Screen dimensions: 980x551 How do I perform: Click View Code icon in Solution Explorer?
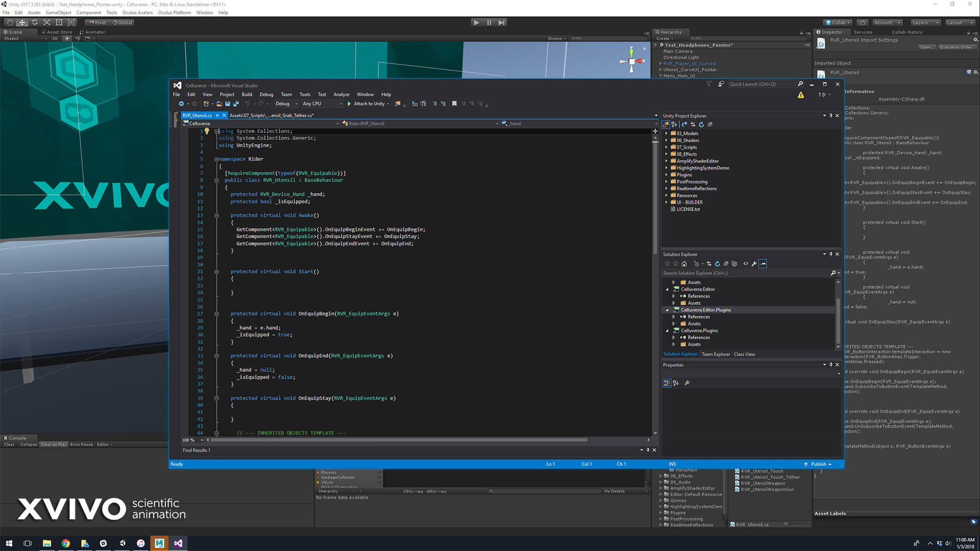tap(746, 264)
